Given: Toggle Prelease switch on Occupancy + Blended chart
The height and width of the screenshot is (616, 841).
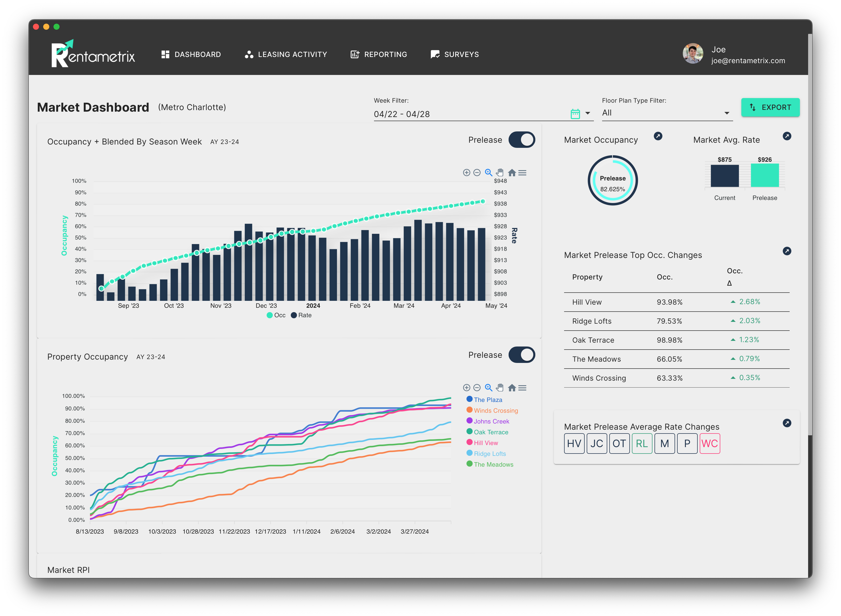Looking at the screenshot, I should click(x=522, y=140).
